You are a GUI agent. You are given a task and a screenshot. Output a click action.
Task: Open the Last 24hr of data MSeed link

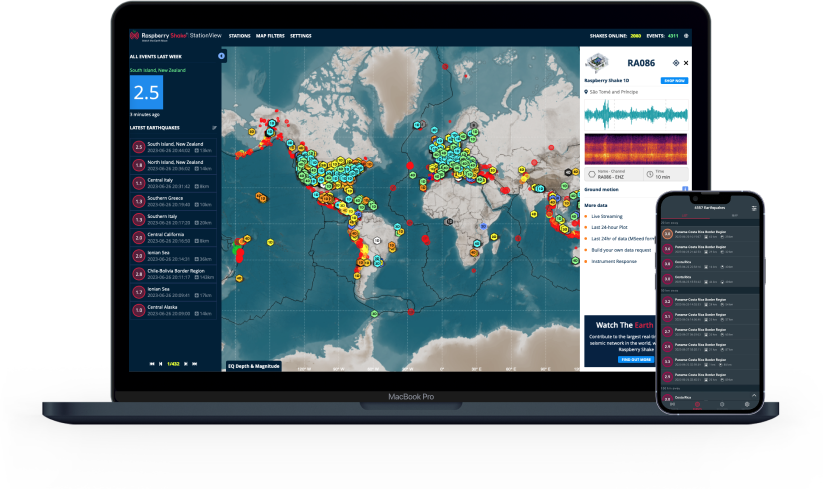pyautogui.click(x=623, y=239)
